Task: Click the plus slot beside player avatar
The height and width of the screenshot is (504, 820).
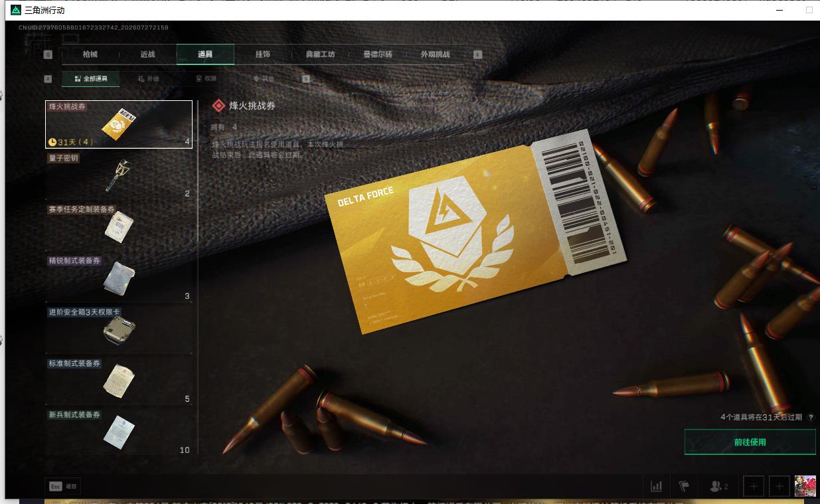Action: (x=779, y=486)
